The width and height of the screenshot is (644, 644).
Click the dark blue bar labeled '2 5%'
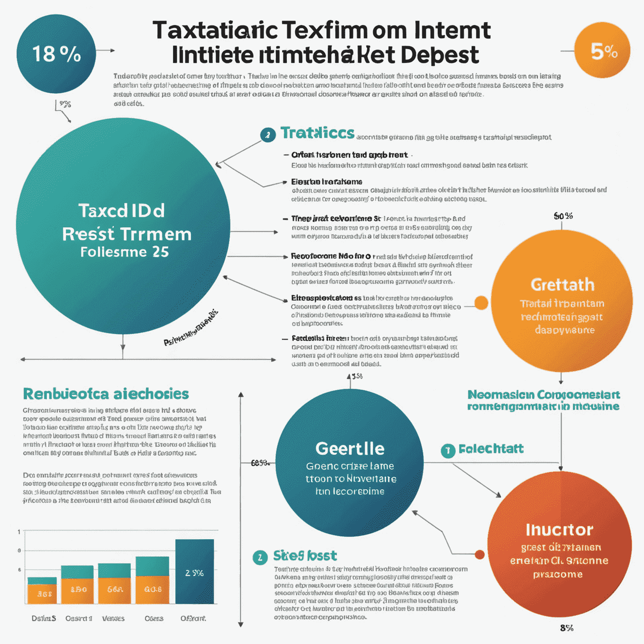(x=195, y=571)
